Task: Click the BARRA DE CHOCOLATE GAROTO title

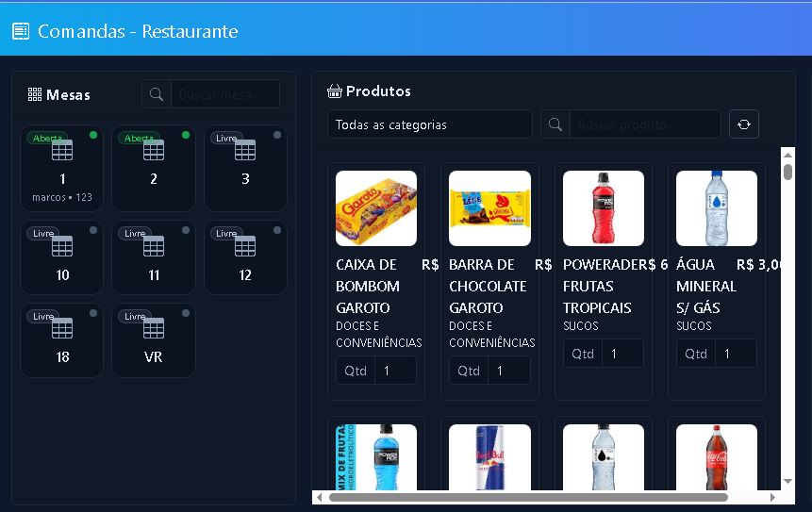Action: [488, 287]
